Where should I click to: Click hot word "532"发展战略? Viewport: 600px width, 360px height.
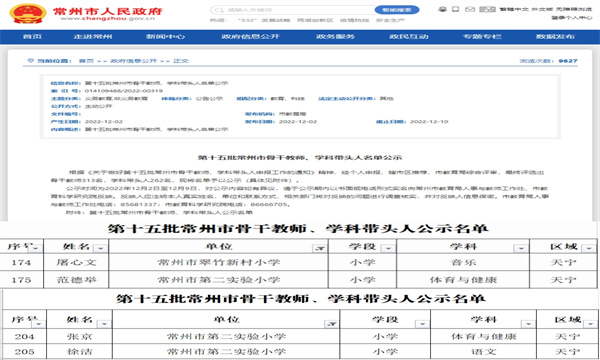(x=263, y=20)
